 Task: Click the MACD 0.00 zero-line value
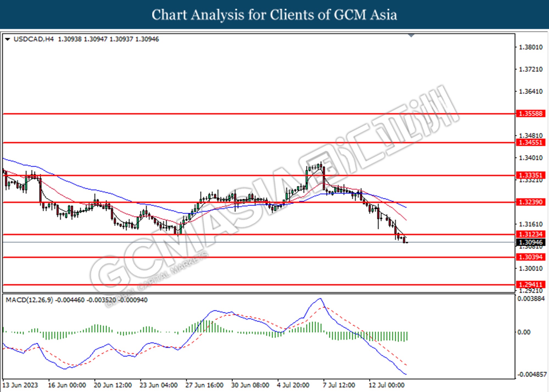point(524,332)
